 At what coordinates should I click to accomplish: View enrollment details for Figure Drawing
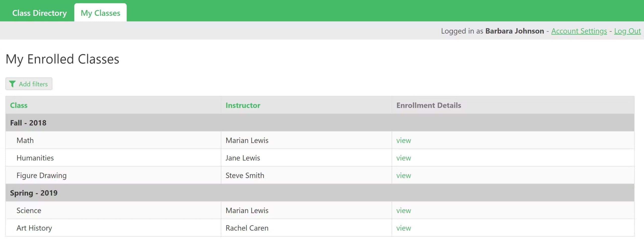click(x=404, y=175)
